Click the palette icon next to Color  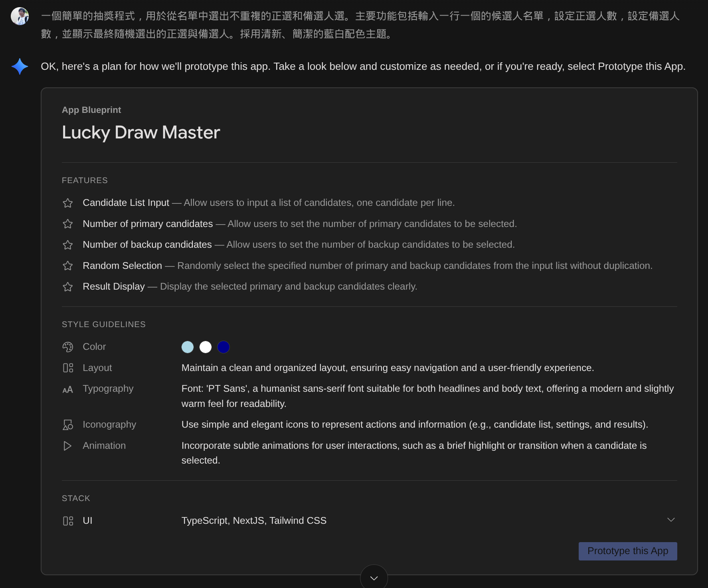click(68, 347)
